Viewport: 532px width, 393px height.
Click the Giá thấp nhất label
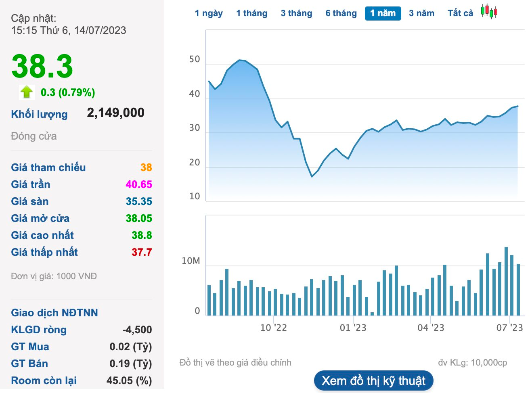pyautogui.click(x=44, y=252)
